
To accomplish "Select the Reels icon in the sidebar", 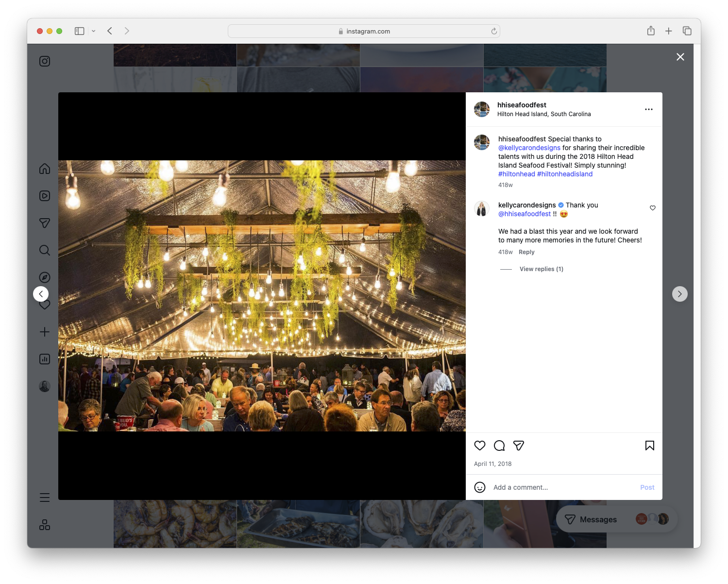I will pos(44,196).
